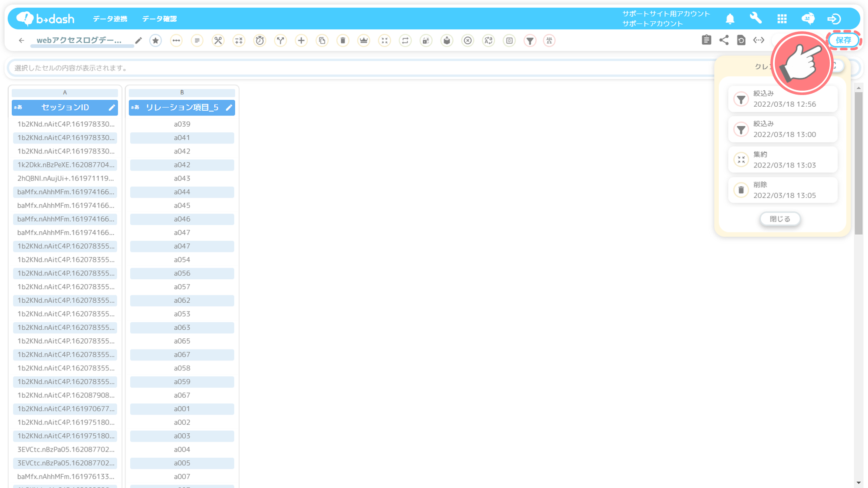
Task: Open the データ連携 menu
Action: (110, 19)
